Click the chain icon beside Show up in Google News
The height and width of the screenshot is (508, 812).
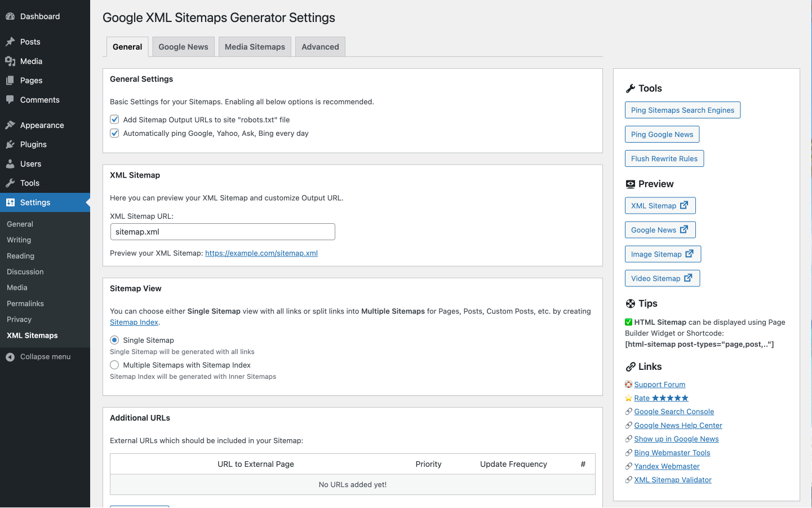click(x=629, y=439)
